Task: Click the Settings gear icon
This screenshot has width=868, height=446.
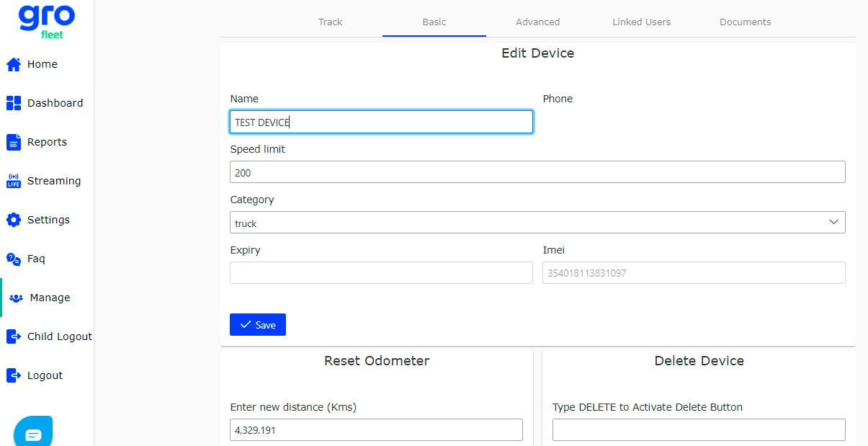Action: tap(13, 220)
